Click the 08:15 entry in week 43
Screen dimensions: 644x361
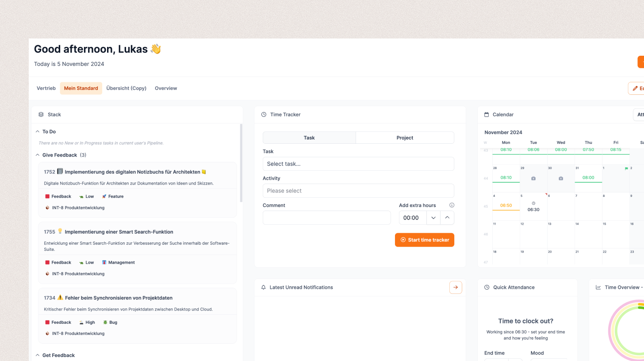click(x=616, y=150)
